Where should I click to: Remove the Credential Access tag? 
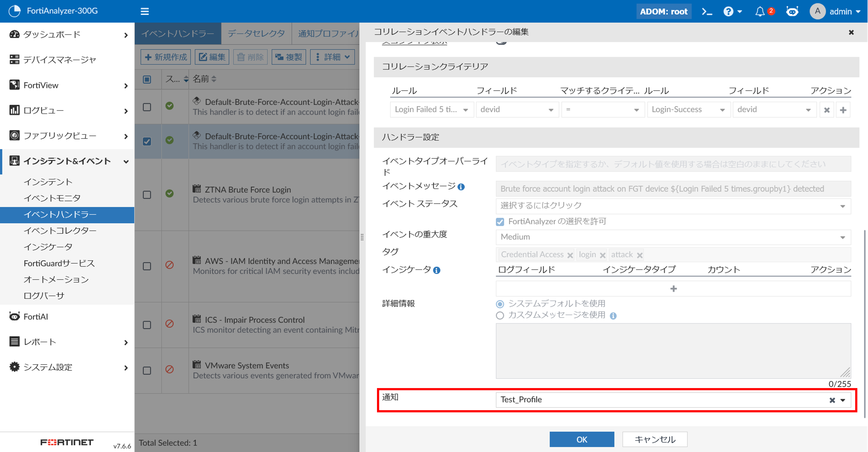pos(570,255)
